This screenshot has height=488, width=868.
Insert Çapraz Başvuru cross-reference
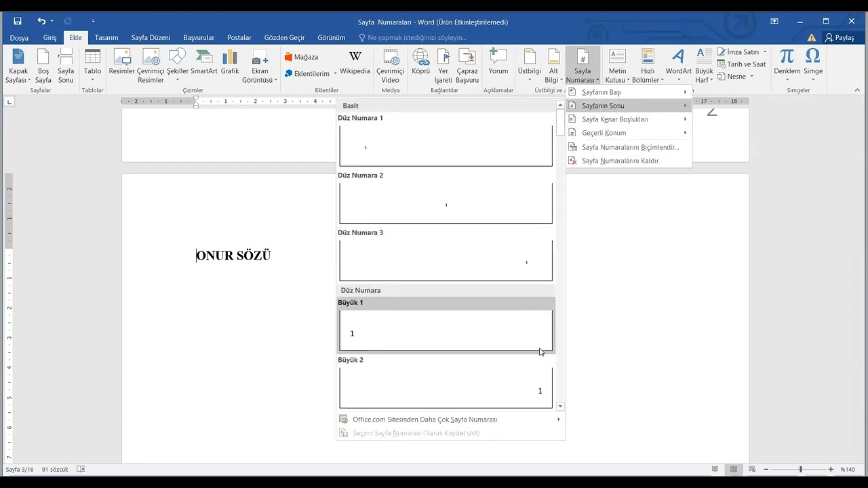(x=467, y=66)
